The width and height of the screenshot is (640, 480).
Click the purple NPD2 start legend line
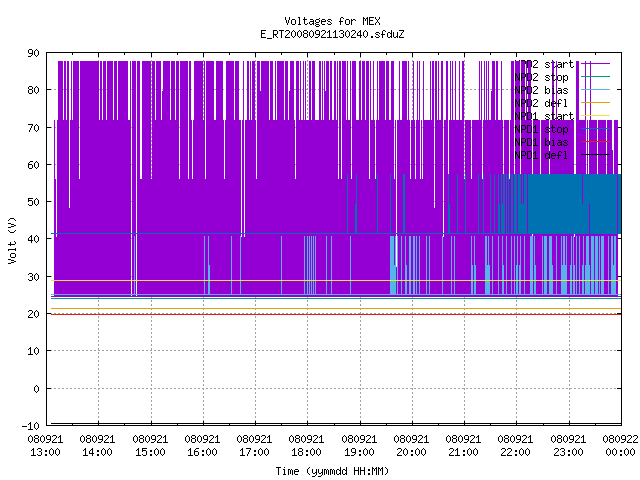[x=596, y=64]
